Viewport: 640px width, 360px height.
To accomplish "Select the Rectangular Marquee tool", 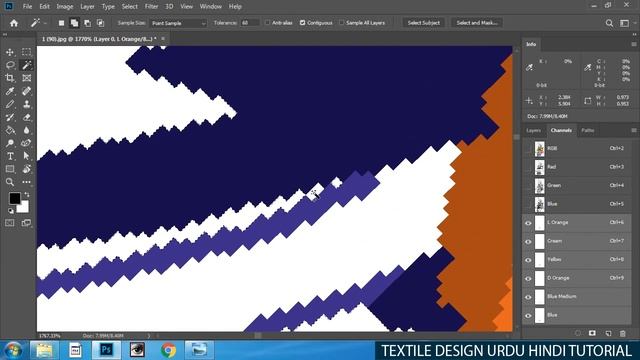I will (27, 52).
